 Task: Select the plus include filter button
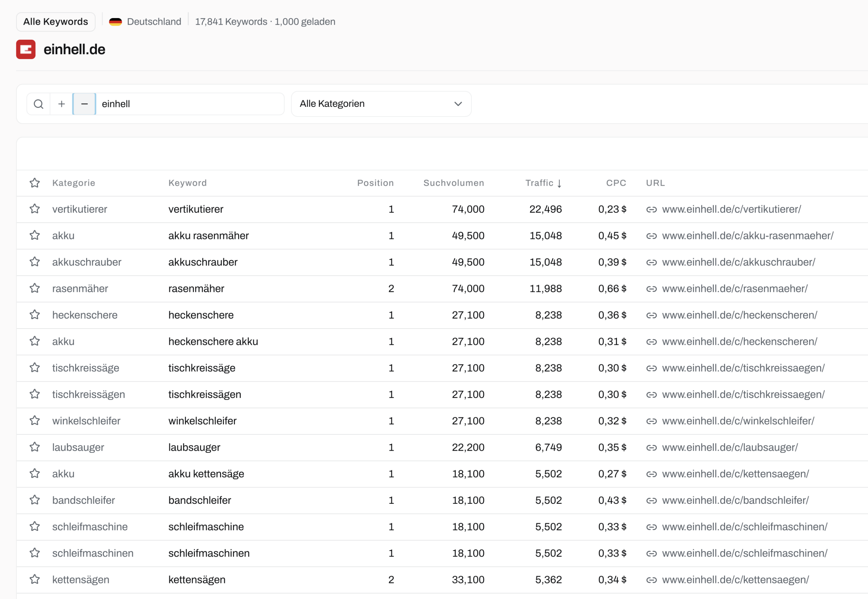coord(61,104)
